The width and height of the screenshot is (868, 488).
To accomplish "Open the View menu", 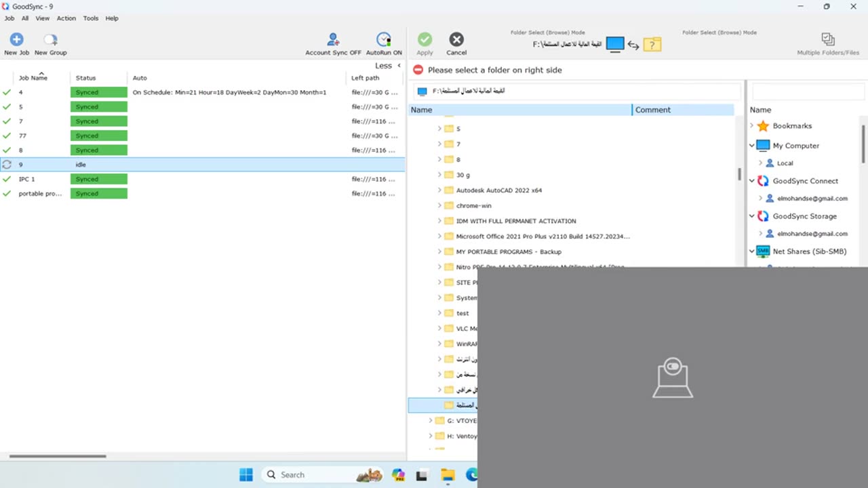I will (43, 18).
